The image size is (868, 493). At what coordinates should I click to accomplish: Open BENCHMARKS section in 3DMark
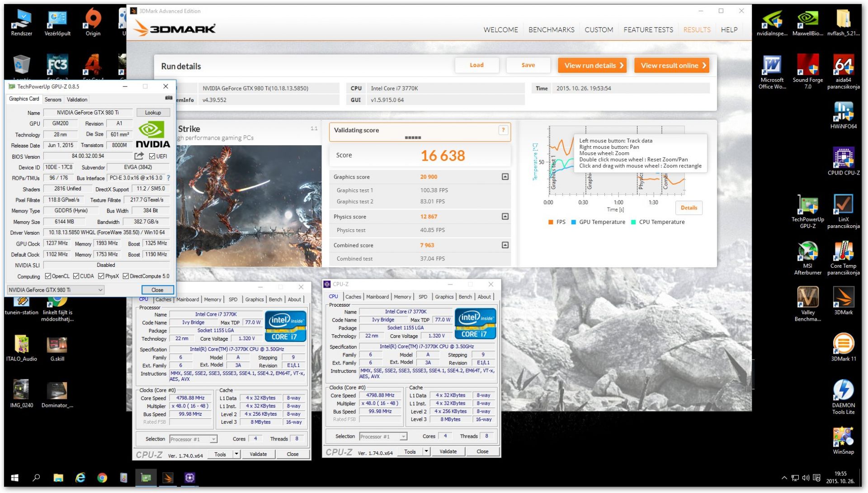coord(551,30)
